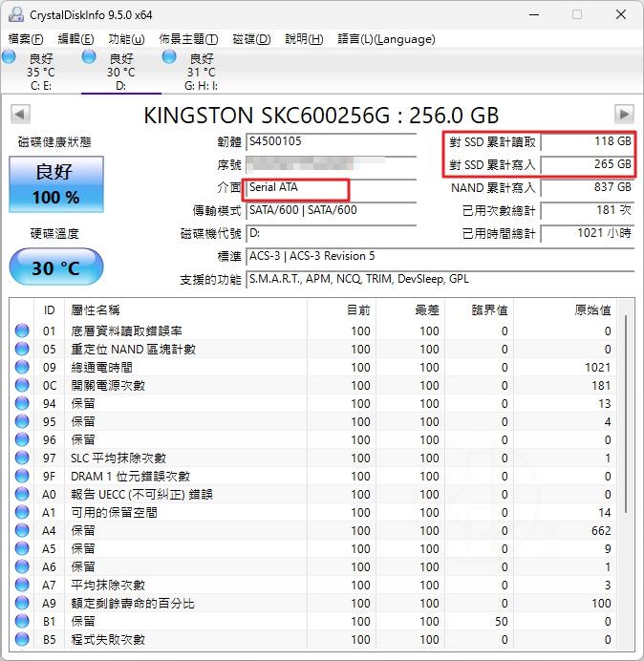Open the 檔案(F) menu
Screen dimensions: 644x661
(x=26, y=39)
